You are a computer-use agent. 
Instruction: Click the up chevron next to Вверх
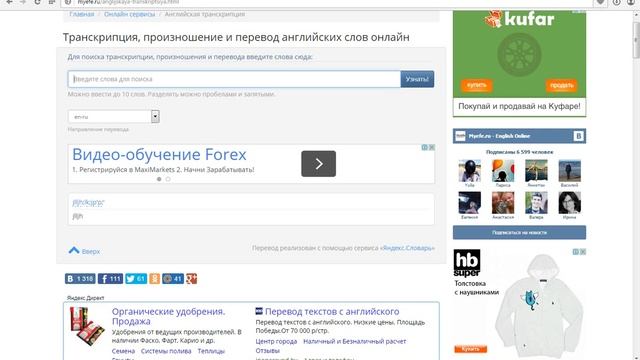(74, 250)
